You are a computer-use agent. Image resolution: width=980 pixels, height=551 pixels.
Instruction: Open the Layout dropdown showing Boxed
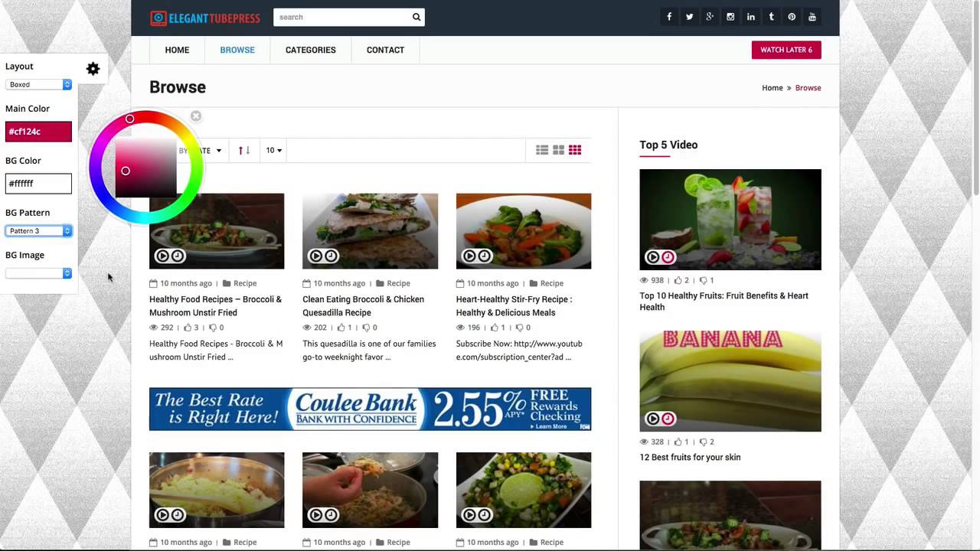pyautogui.click(x=38, y=85)
